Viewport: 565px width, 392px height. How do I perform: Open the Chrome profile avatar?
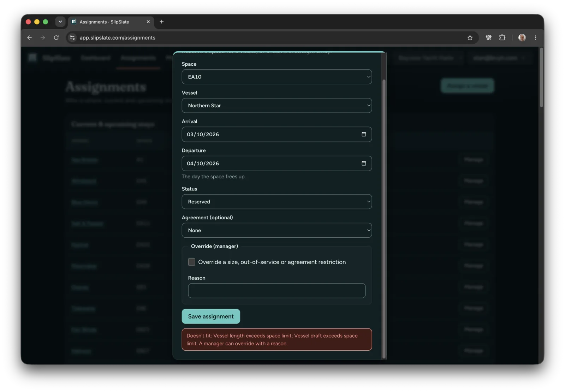522,37
